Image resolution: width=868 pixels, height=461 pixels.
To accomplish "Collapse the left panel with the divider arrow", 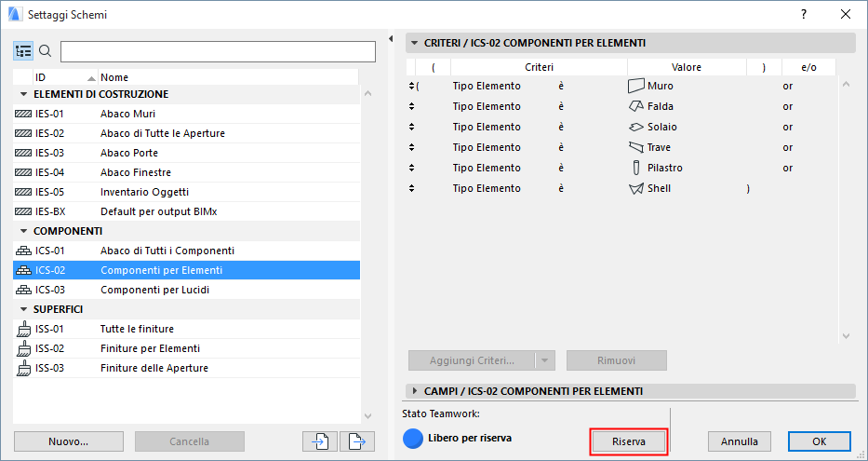I will [x=391, y=38].
